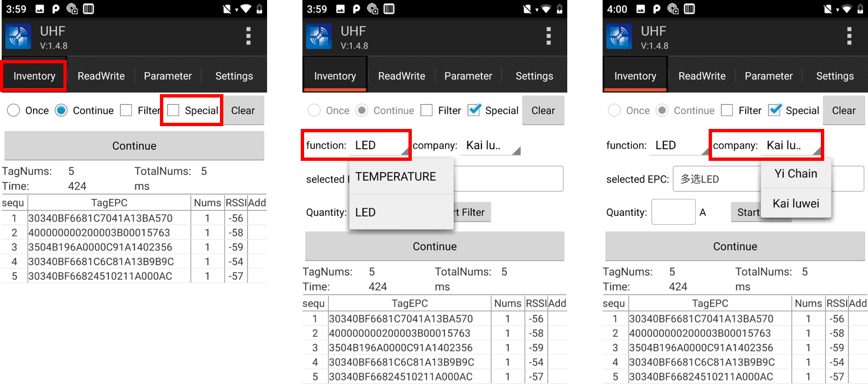Expand the function LED dropdown in rightmost screen

tap(678, 146)
